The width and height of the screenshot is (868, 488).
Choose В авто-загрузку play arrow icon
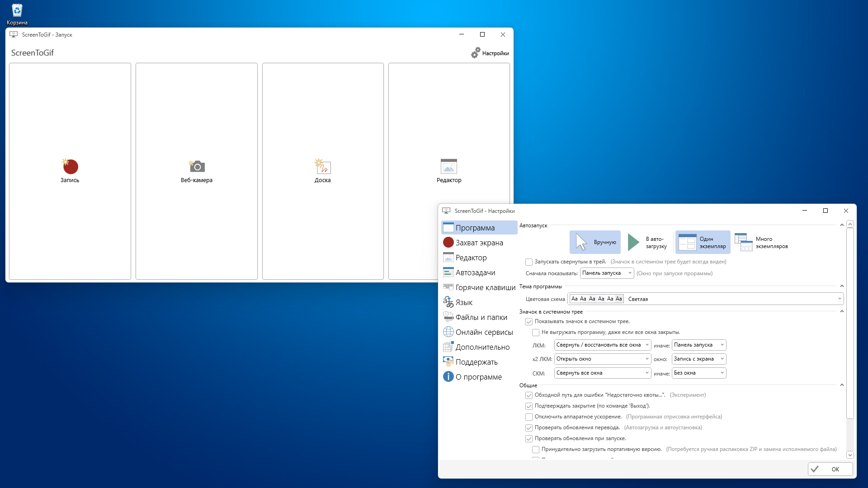[x=634, y=242]
